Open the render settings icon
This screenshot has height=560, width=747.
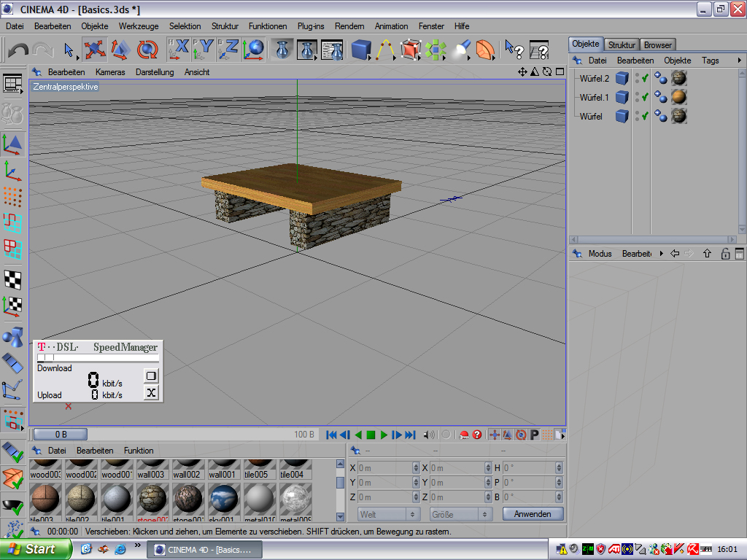332,50
